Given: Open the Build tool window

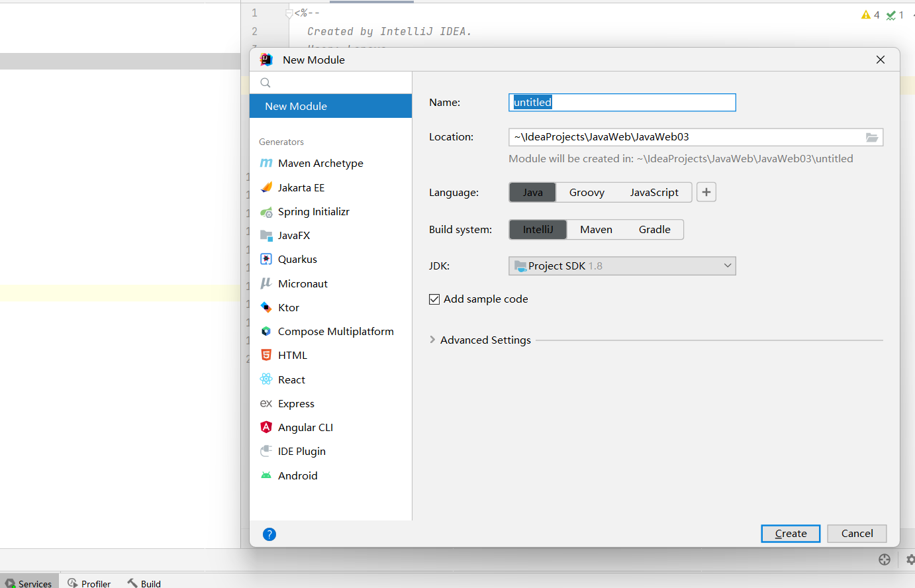Looking at the screenshot, I should [x=144, y=583].
